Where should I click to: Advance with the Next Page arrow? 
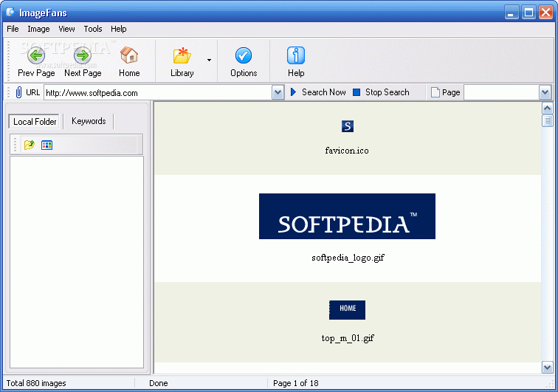83,61
